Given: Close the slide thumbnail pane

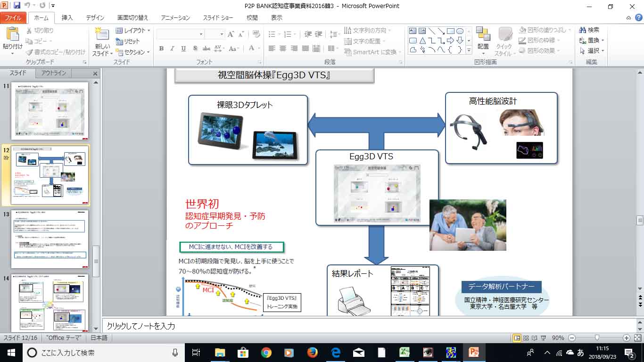Looking at the screenshot, I should tap(95, 74).
